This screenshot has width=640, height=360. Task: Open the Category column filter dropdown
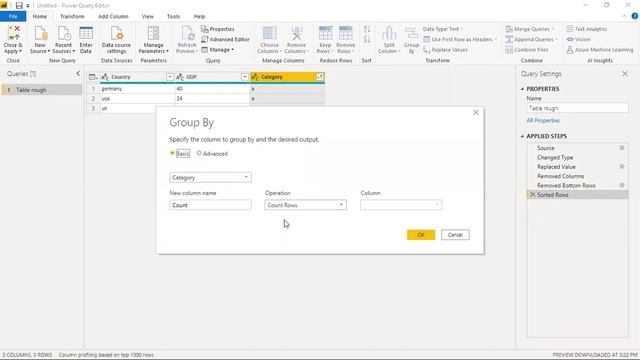click(x=320, y=77)
